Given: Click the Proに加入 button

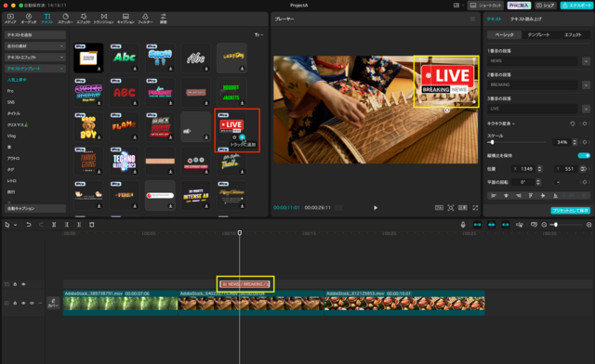Looking at the screenshot, I should pyautogui.click(x=519, y=6).
